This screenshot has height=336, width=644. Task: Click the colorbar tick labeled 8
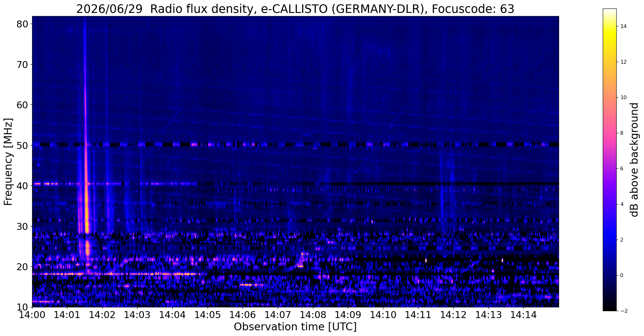(x=622, y=133)
